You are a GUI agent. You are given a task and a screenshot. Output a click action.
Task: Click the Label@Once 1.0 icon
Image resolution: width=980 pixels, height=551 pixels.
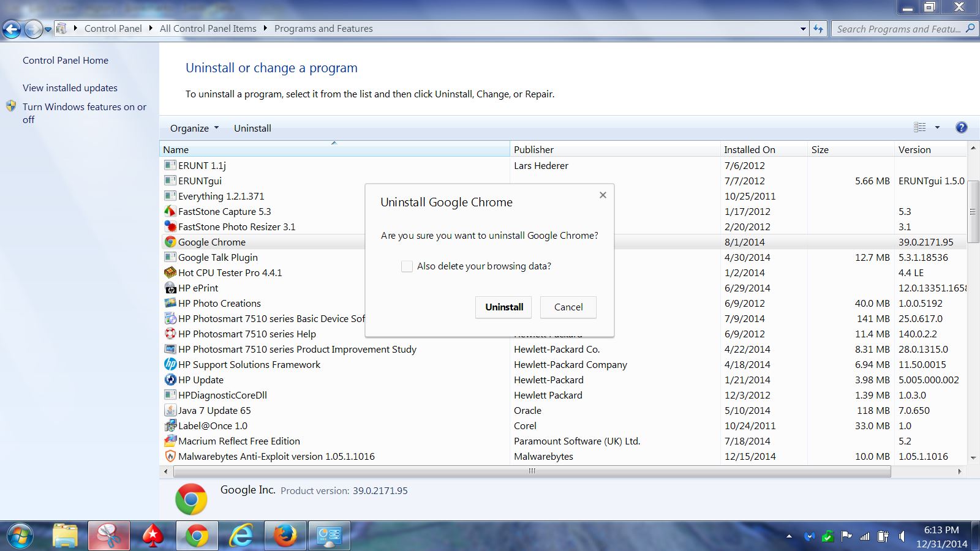pyautogui.click(x=170, y=425)
